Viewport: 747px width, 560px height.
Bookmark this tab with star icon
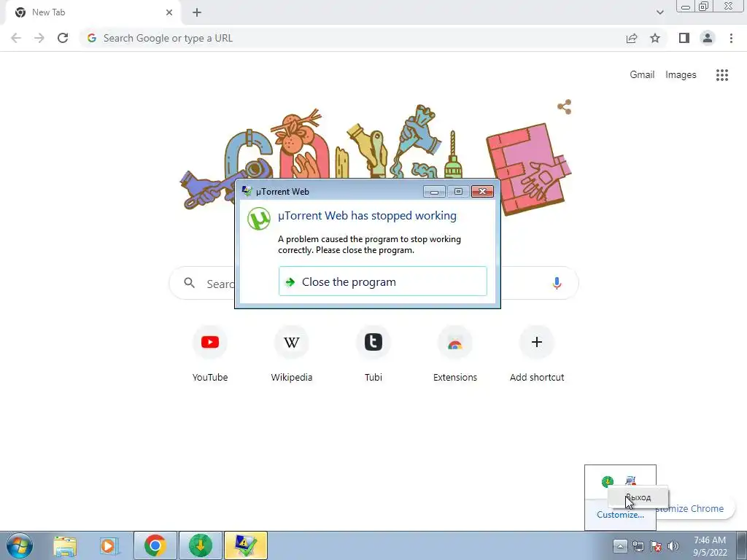tap(655, 38)
